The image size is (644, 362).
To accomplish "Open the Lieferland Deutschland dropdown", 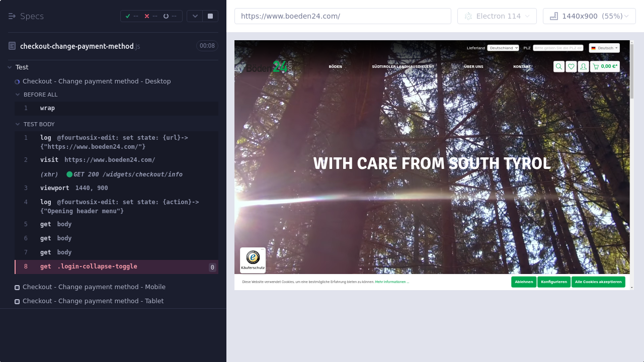I will [503, 48].
